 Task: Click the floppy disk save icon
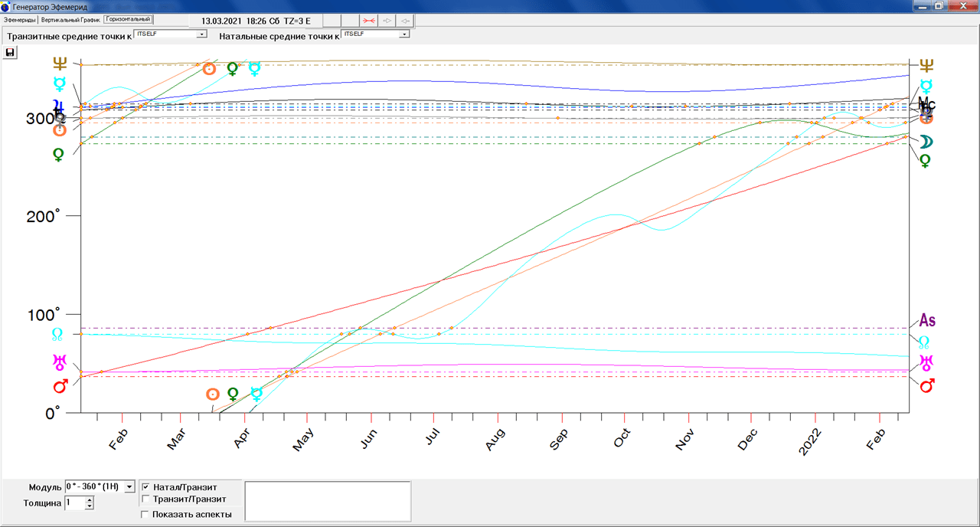tap(11, 53)
